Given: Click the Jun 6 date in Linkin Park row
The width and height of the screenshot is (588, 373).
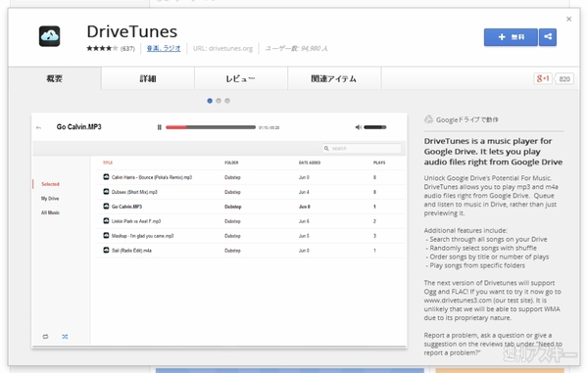Looking at the screenshot, I should [x=304, y=221].
